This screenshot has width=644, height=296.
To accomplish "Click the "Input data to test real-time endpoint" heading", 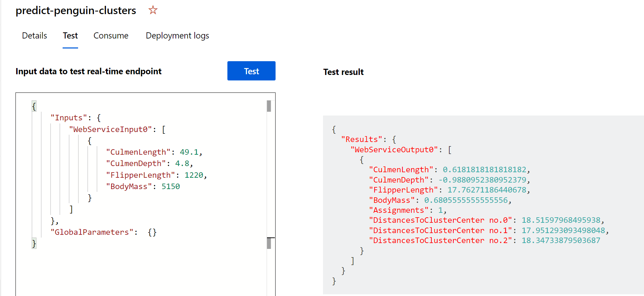I will [88, 71].
